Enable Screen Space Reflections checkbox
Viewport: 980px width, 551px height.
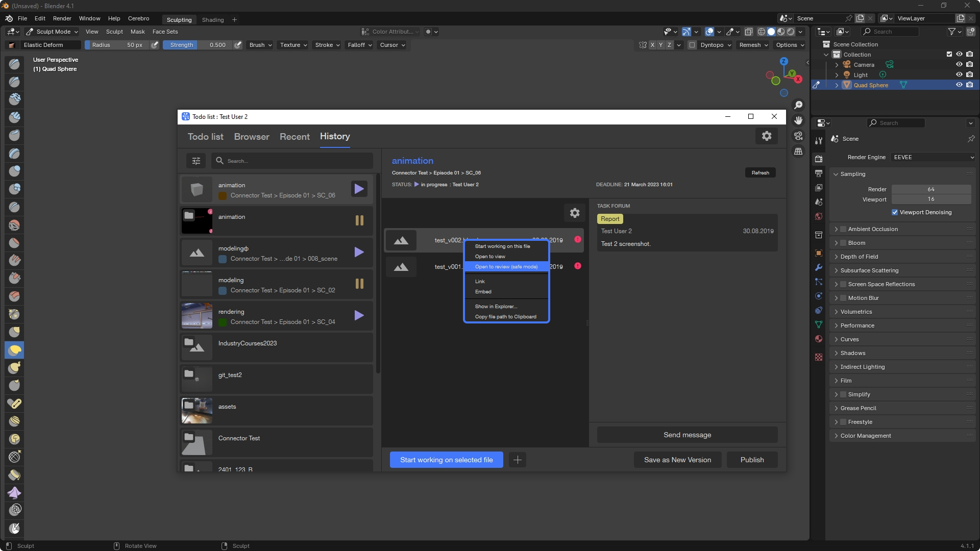pyautogui.click(x=843, y=284)
